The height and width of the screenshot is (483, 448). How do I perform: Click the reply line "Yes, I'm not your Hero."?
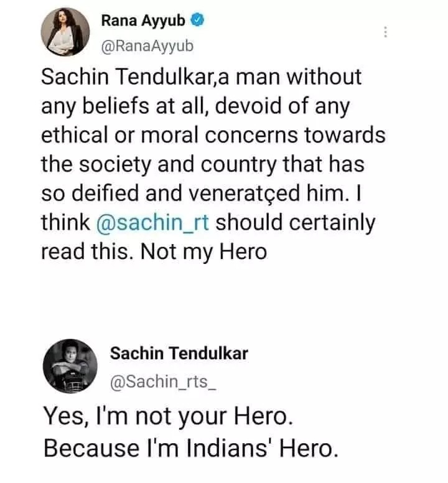click(167, 416)
